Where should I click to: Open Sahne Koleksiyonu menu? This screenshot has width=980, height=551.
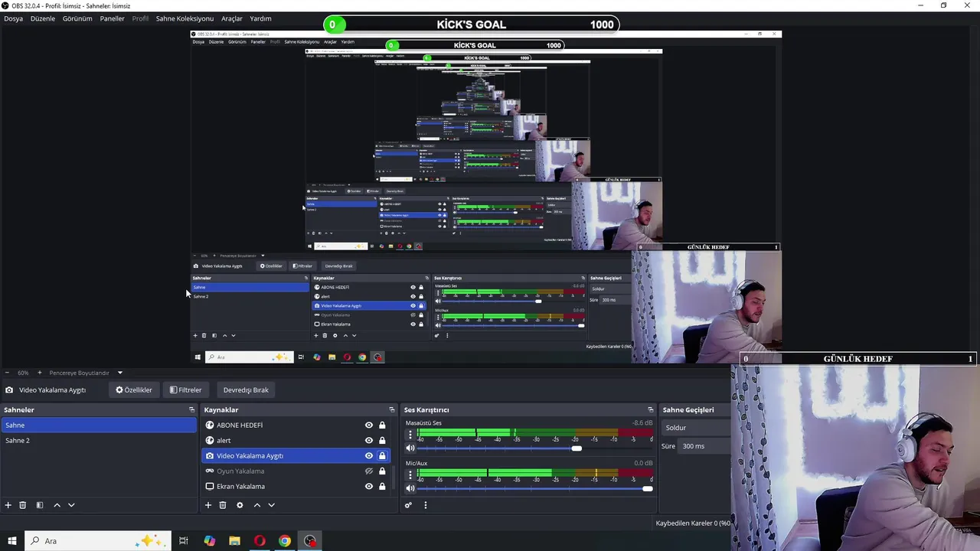tap(185, 18)
